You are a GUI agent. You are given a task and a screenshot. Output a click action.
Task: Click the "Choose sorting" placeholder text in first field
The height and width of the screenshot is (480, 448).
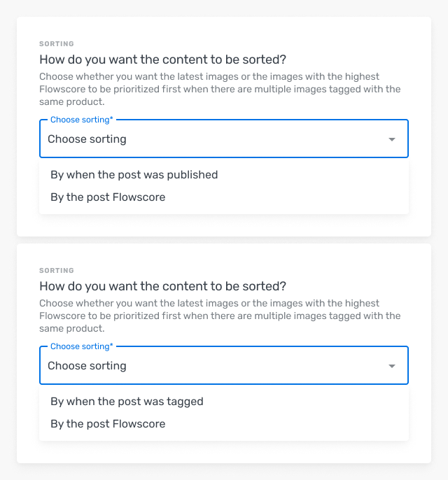point(87,139)
